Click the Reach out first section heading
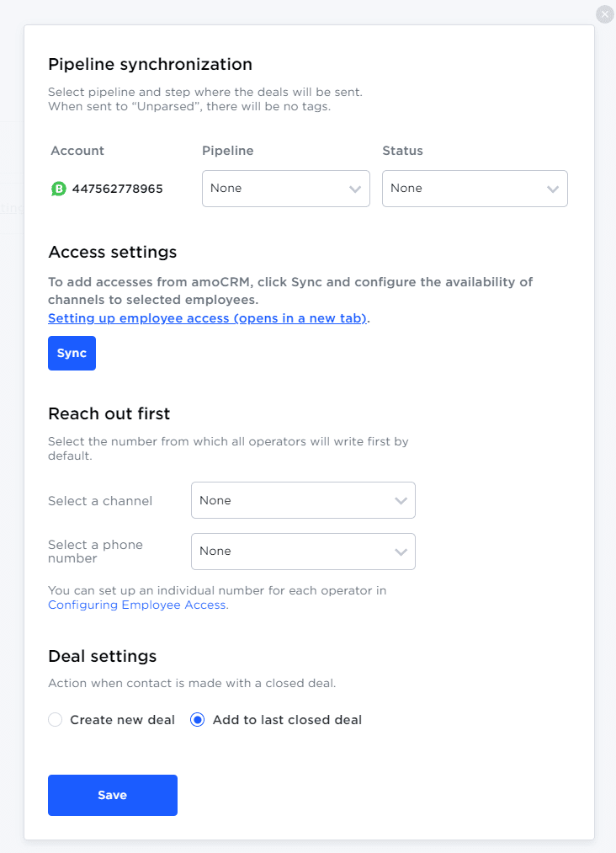The width and height of the screenshot is (616, 853). coord(109,413)
